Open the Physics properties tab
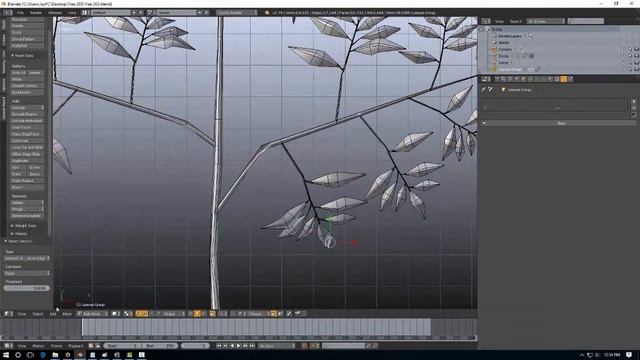 click(571, 79)
